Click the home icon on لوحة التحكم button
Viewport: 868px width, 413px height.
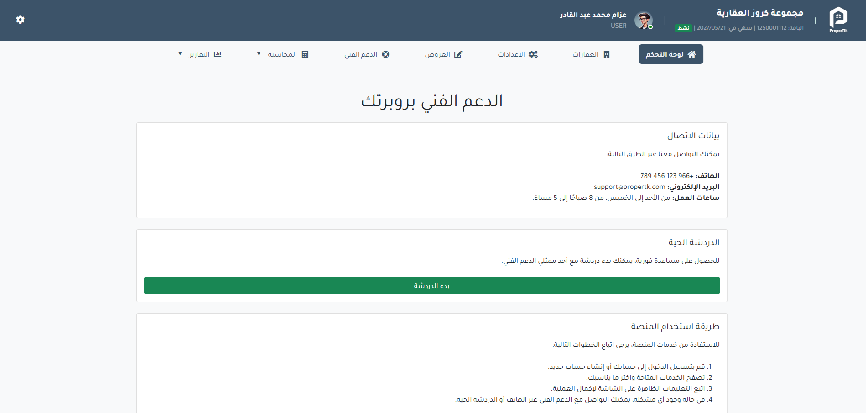[x=693, y=54]
